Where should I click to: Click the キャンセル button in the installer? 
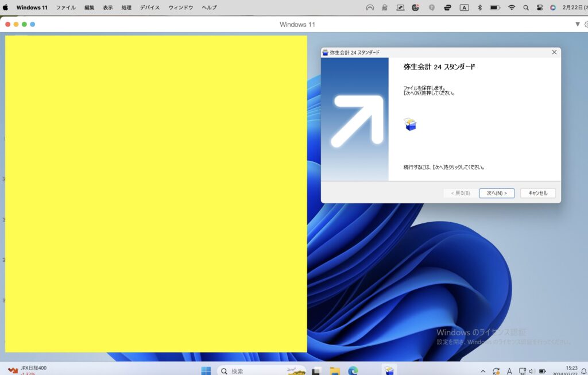(x=537, y=193)
